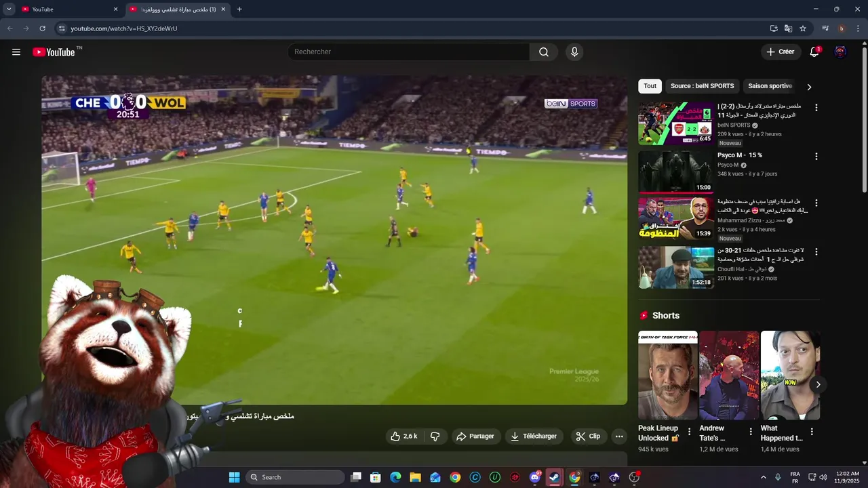
Task: View site information icon in address bar
Action: pyautogui.click(x=61, y=28)
